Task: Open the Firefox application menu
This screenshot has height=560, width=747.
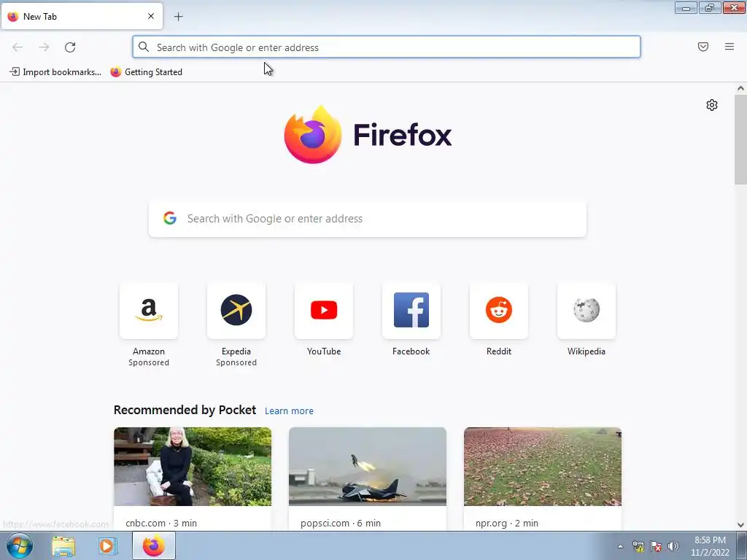Action: (x=729, y=47)
